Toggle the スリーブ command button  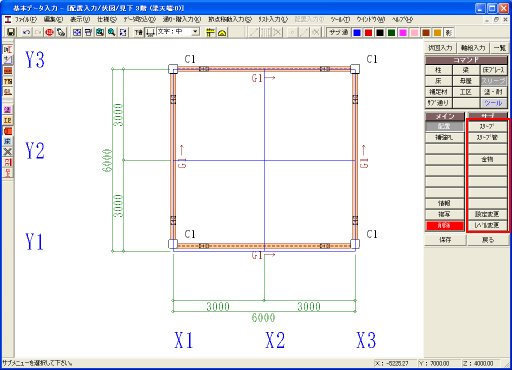coord(494,81)
